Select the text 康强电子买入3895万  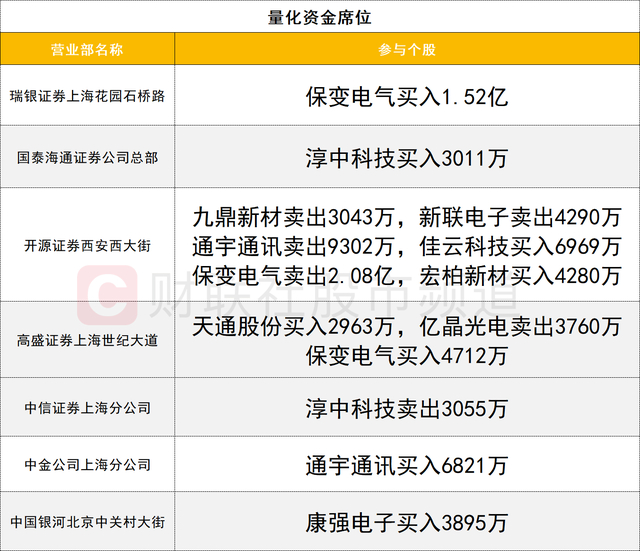[407, 523]
